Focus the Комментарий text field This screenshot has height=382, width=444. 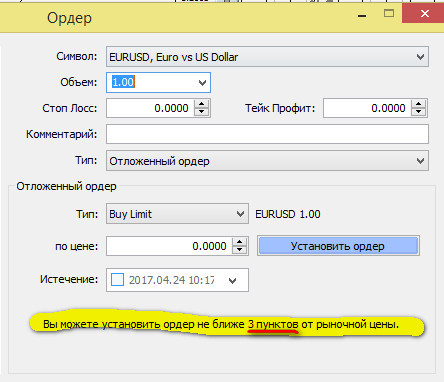(267, 134)
